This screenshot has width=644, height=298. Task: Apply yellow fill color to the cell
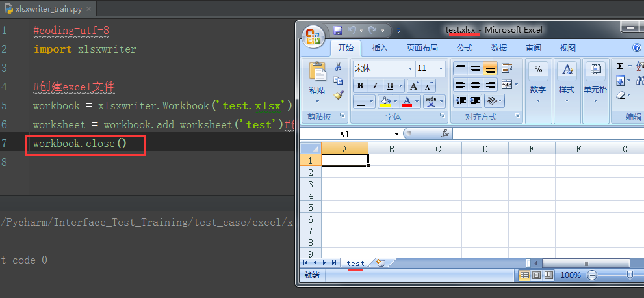point(385,101)
